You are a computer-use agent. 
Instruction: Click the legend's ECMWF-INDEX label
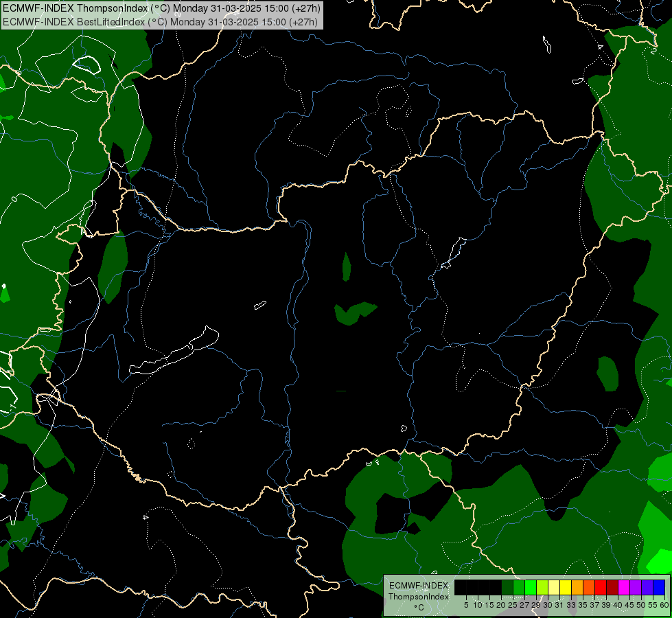coord(418,586)
